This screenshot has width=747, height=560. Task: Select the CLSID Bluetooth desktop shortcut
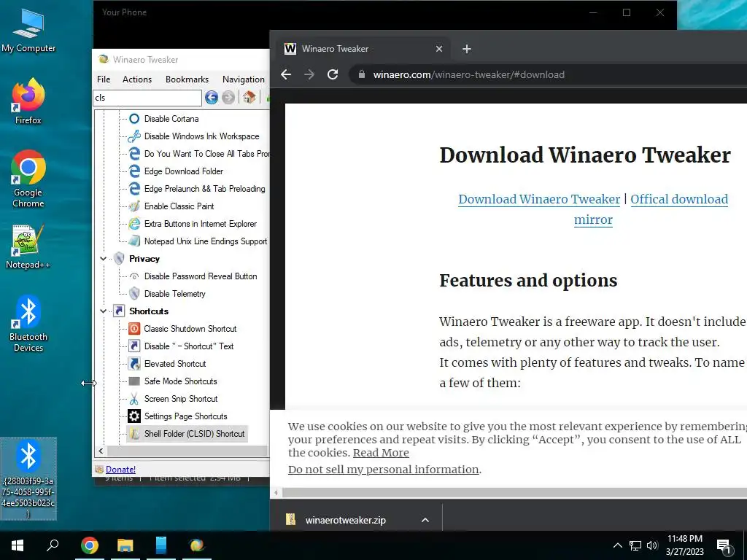28,478
